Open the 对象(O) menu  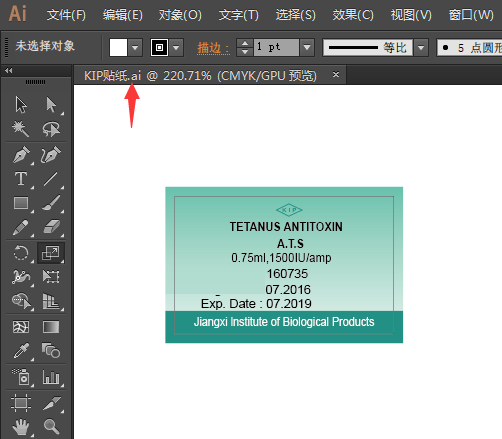click(180, 15)
